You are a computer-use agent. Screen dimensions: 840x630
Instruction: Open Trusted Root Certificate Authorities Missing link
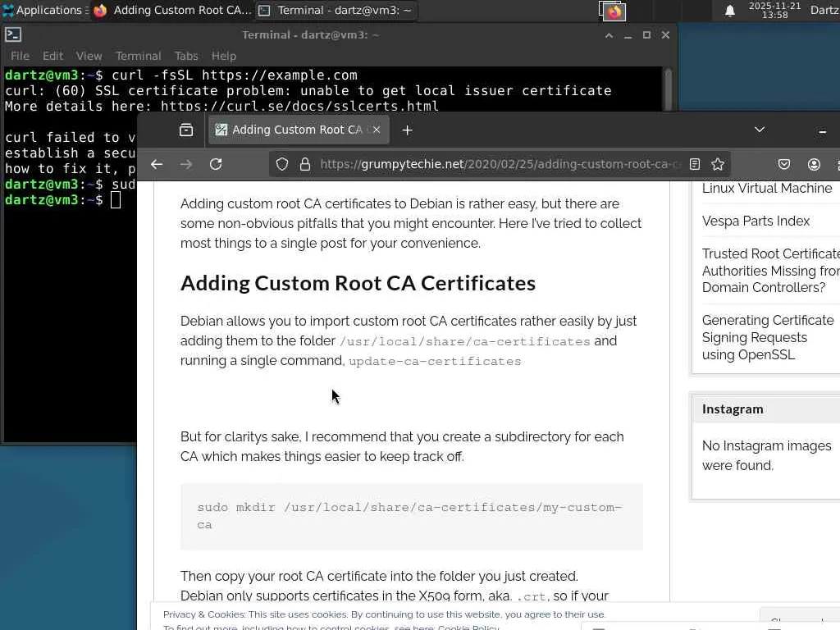770,271
